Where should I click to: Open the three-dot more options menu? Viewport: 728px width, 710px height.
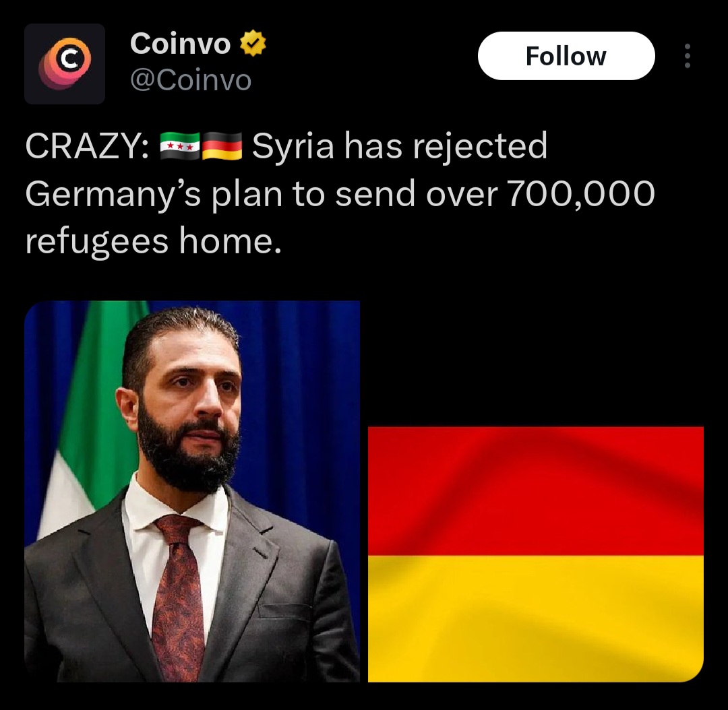coord(687,56)
